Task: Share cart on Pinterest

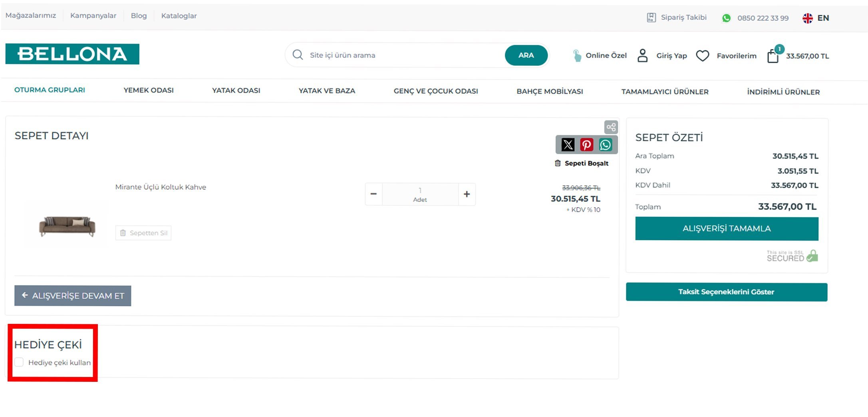Action: [586, 145]
